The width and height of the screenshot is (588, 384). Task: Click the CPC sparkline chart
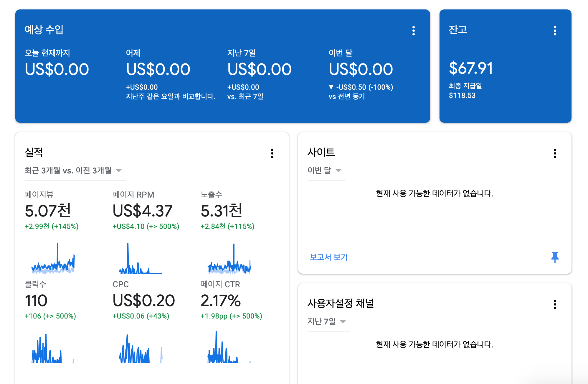(141, 349)
